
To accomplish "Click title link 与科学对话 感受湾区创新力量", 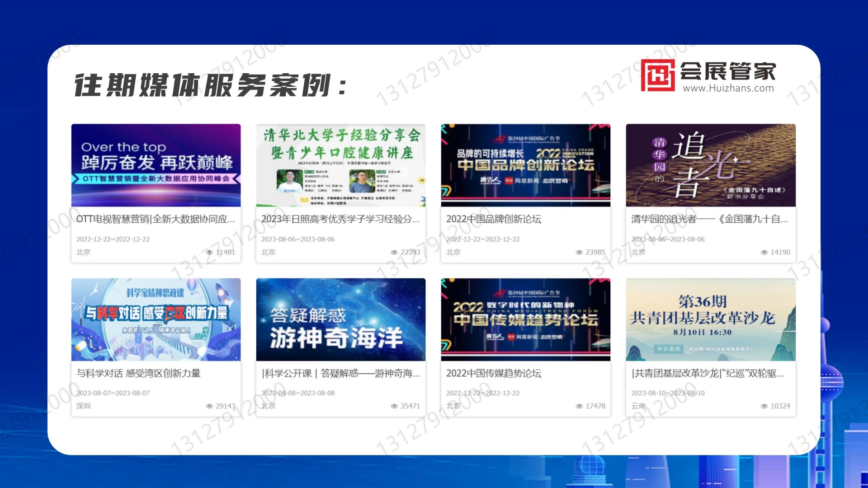I will click(138, 373).
